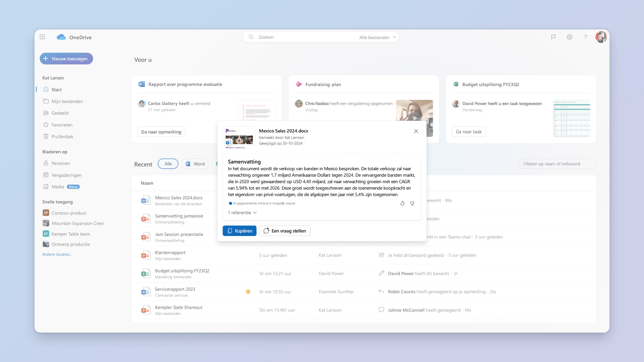This screenshot has width=644, height=362.
Task: Click Kopiëren button in summary popup
Action: pyautogui.click(x=239, y=231)
